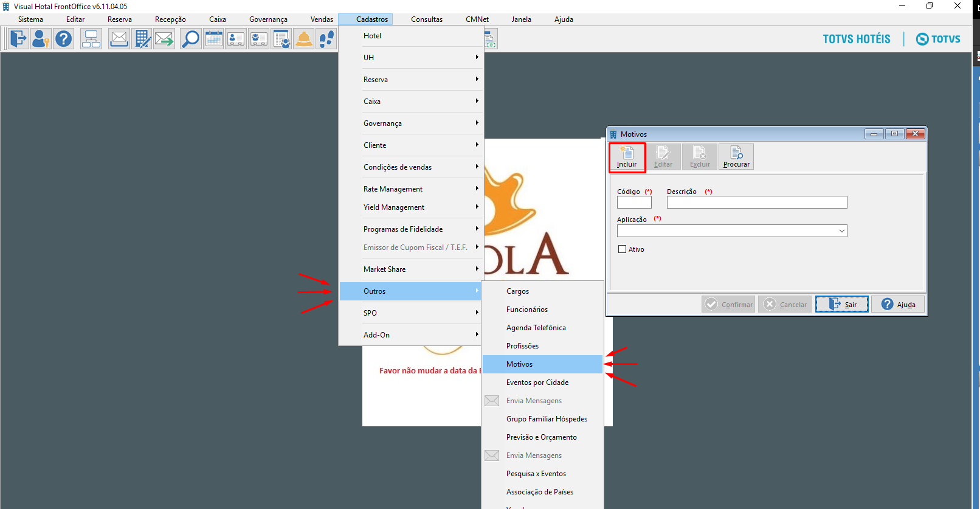The width and height of the screenshot is (980, 509).
Task: Select Associação de Países menu entry
Action: tap(542, 492)
